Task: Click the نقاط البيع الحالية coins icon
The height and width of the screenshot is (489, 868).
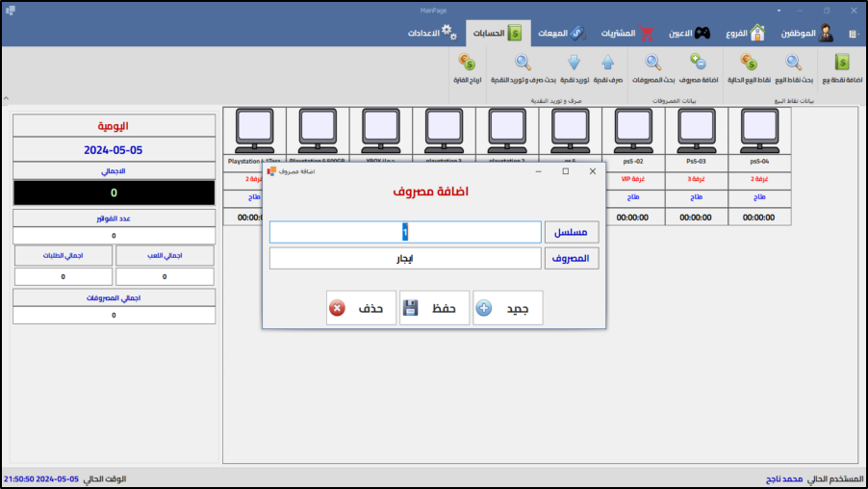Action: (748, 64)
